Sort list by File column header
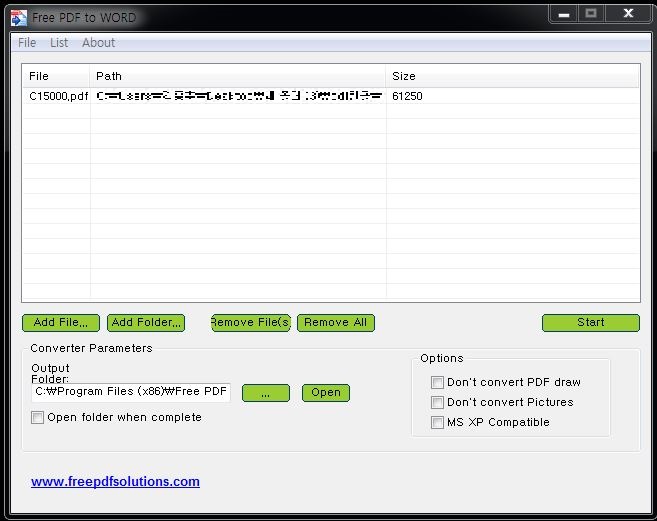Viewport: 657px width, 521px height. tap(56, 76)
